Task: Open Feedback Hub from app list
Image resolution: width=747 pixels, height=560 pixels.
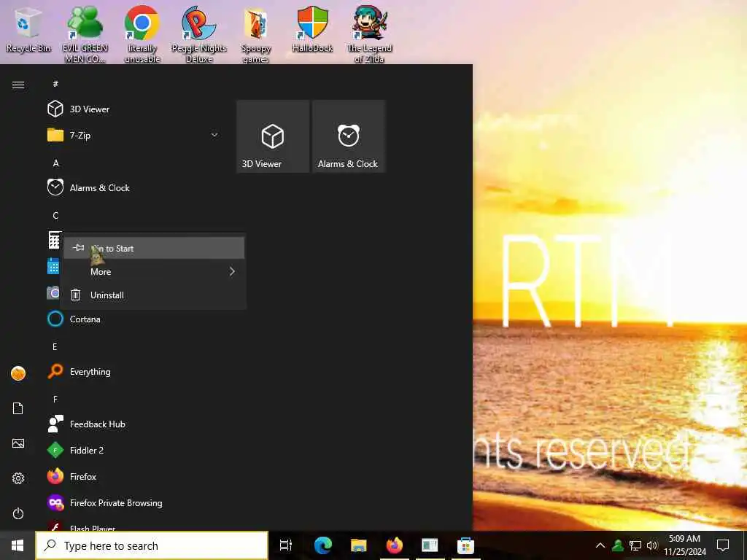Action: pyautogui.click(x=133, y=424)
